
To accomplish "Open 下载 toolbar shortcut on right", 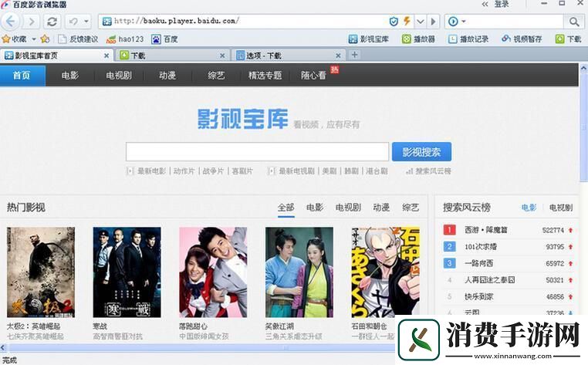I will [x=568, y=39].
